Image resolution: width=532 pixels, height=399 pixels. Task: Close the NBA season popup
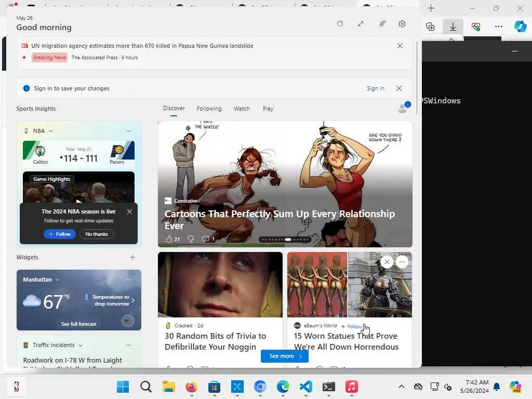coord(129,212)
